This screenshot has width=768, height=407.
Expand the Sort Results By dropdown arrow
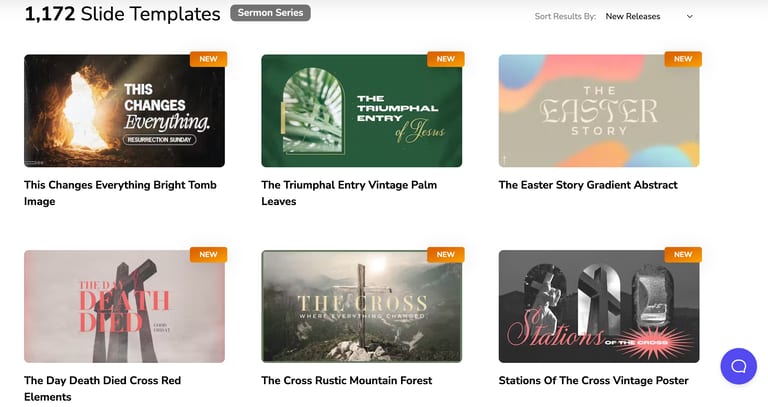[690, 16]
